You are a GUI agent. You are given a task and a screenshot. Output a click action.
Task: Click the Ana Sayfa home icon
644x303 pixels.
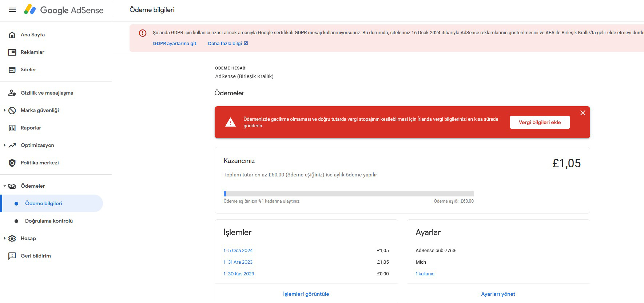(x=12, y=35)
